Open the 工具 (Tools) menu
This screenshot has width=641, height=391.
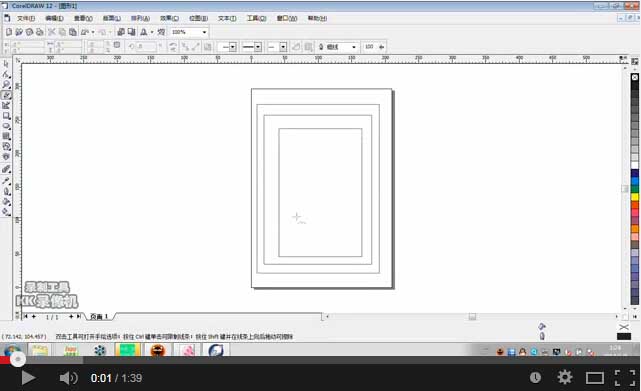[256, 18]
